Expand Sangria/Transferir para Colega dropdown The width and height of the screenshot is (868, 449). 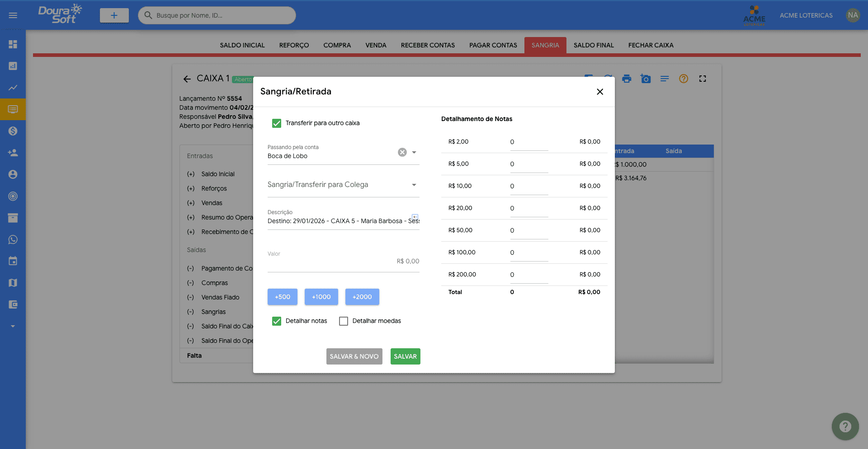(414, 185)
